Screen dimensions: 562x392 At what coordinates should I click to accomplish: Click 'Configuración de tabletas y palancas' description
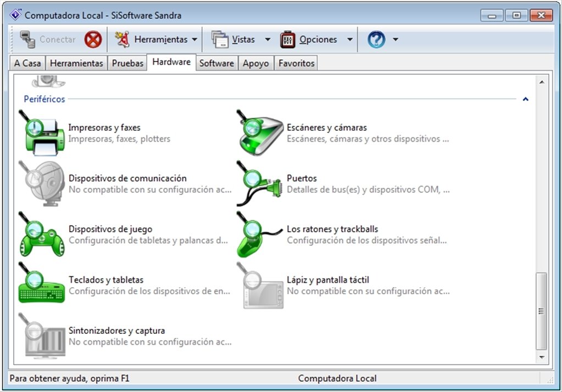point(148,240)
